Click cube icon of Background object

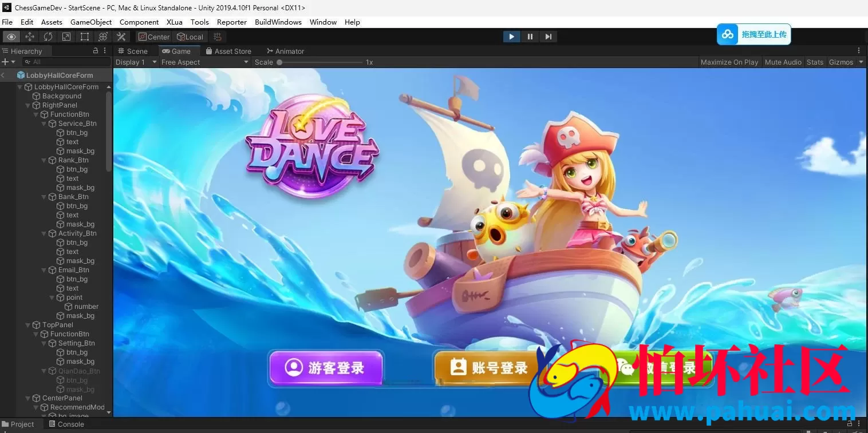[x=36, y=96]
